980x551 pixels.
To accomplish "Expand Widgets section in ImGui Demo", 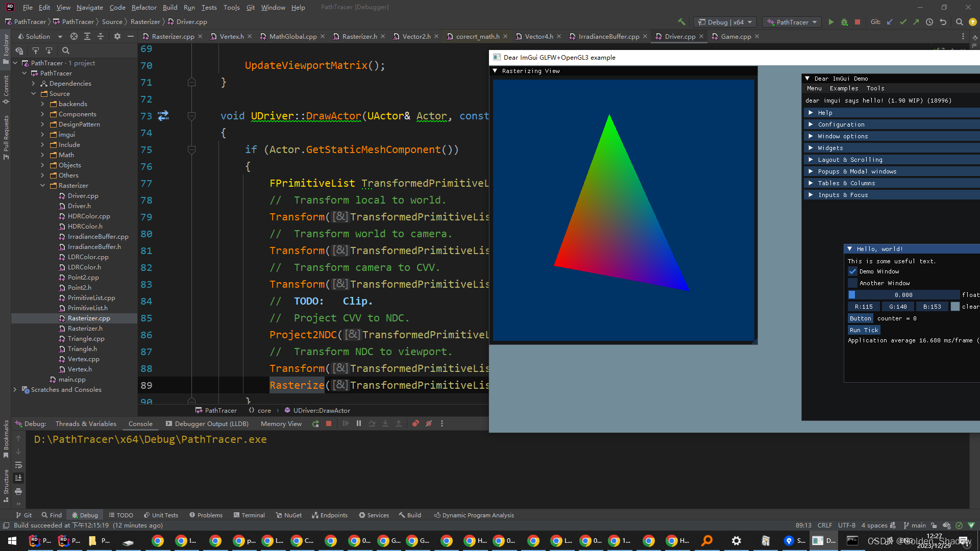I will [x=892, y=148].
